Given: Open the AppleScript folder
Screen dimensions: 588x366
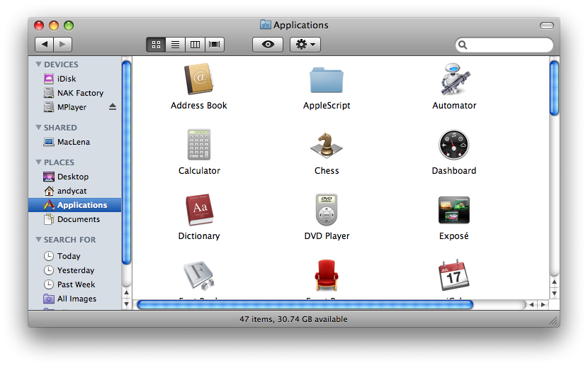Looking at the screenshot, I should pyautogui.click(x=327, y=80).
